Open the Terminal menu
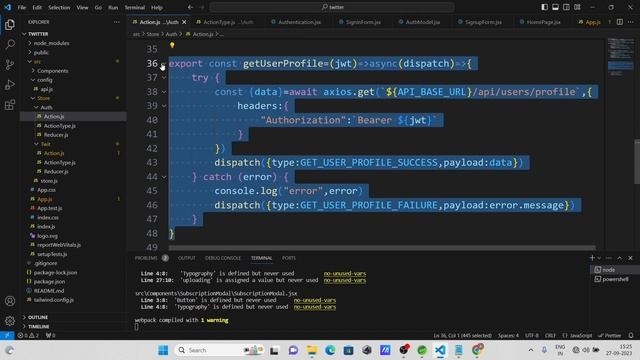The width and height of the screenshot is (640, 360). coord(135,7)
